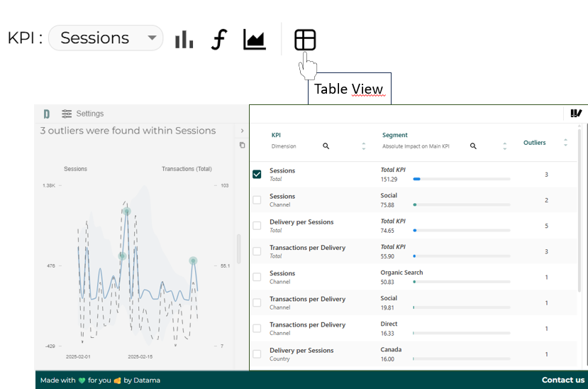Expand the chart panel chevron arrow

coord(243,131)
